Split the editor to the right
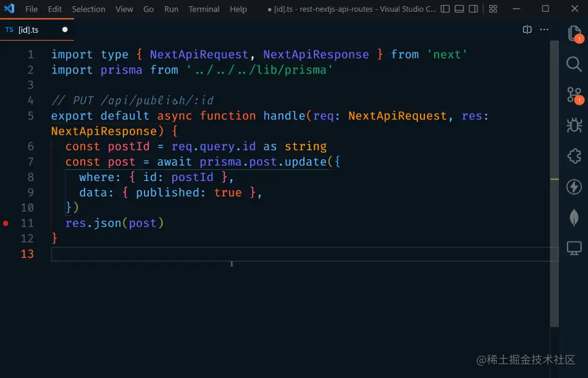This screenshot has width=588, height=378. click(x=527, y=30)
